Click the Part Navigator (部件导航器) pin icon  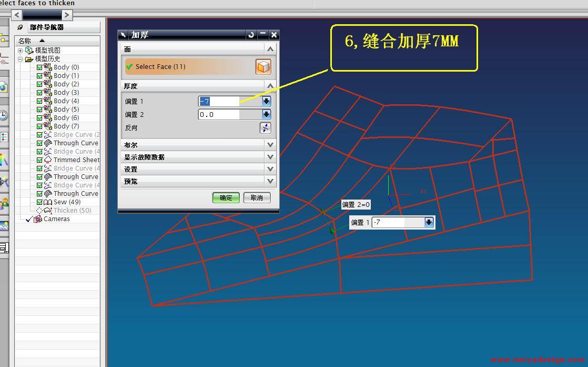[x=20, y=27]
